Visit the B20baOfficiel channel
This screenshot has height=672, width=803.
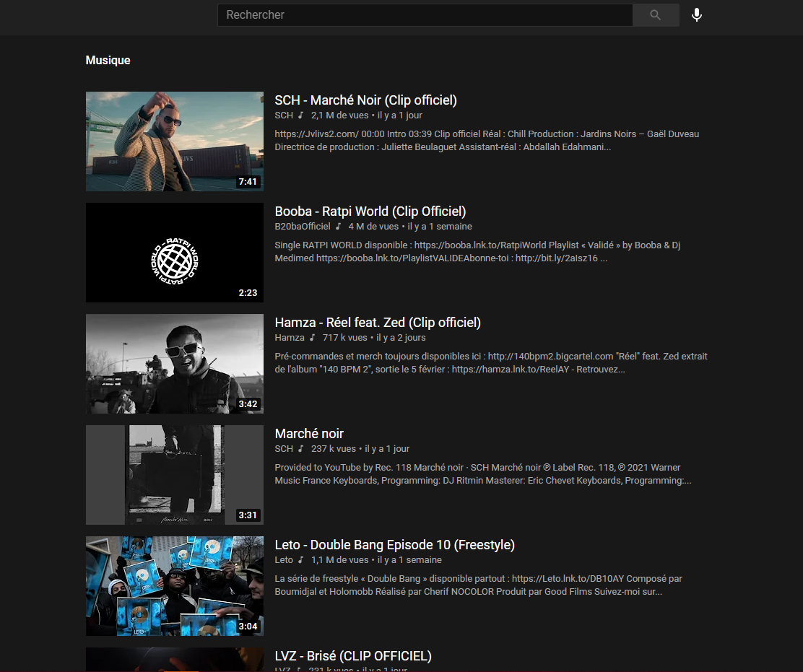tap(303, 226)
